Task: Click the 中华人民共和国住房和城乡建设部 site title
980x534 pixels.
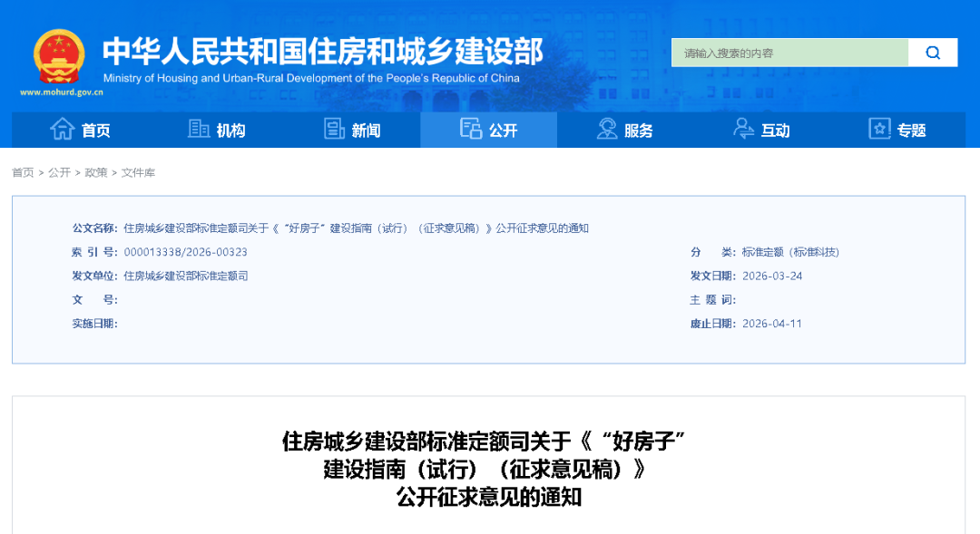Action: pyautogui.click(x=322, y=51)
